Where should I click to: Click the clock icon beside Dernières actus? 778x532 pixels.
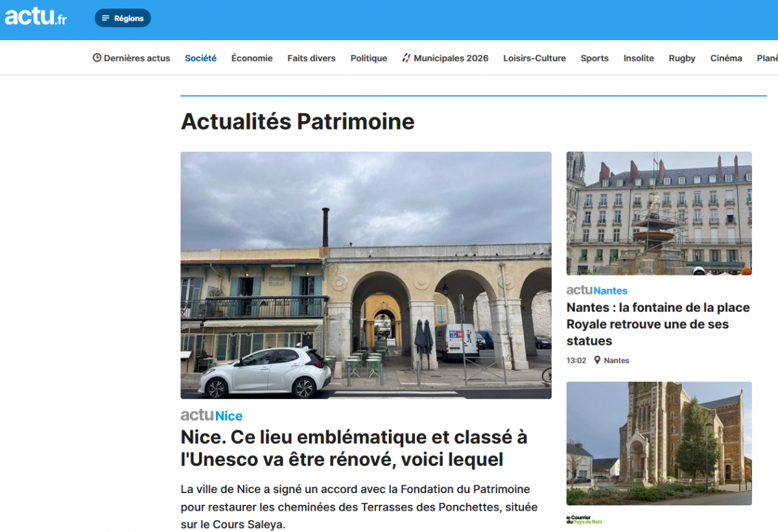click(x=97, y=58)
